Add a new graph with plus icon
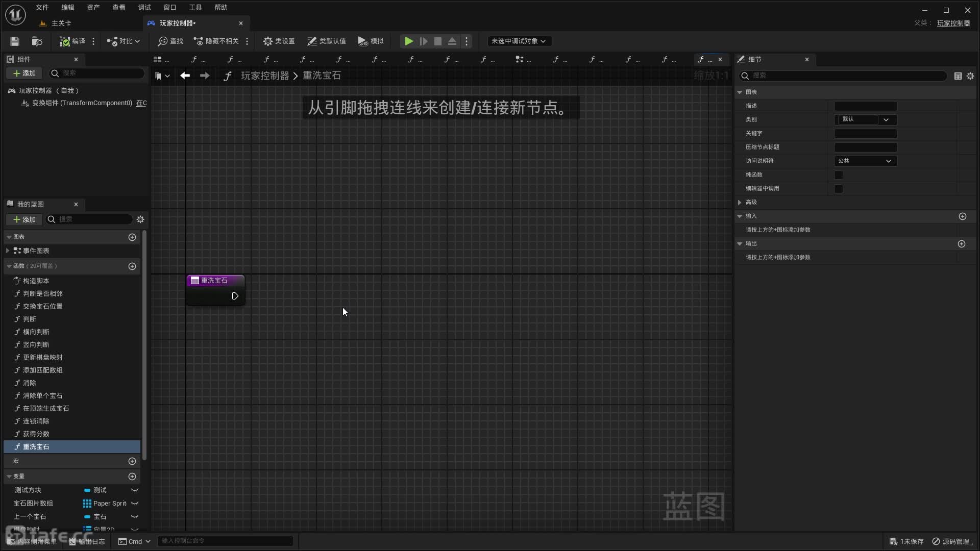Viewport: 980px width, 551px height. coord(132,237)
